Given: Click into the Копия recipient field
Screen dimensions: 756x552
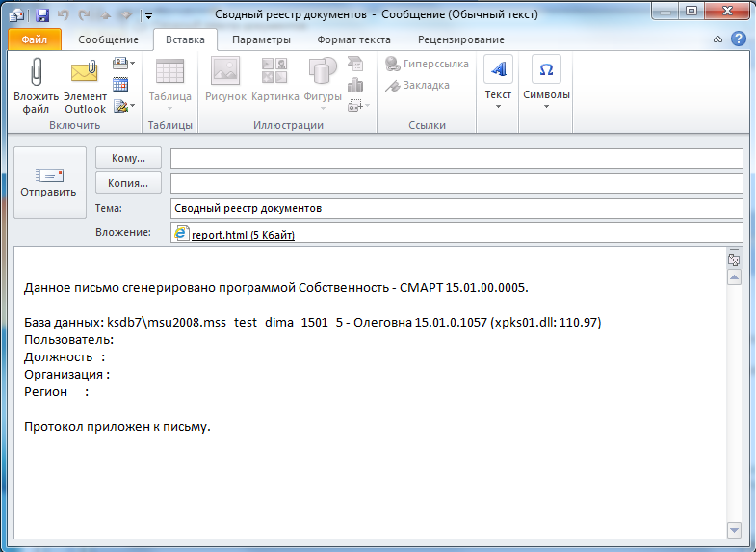Looking at the screenshot, I should (x=456, y=183).
